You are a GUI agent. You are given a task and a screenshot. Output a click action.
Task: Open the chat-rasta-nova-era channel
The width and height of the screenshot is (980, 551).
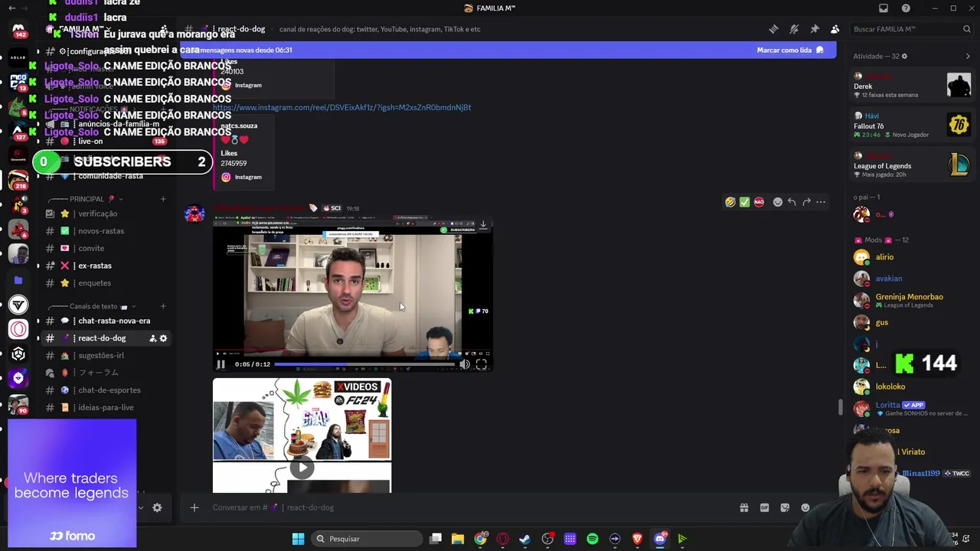click(x=106, y=321)
